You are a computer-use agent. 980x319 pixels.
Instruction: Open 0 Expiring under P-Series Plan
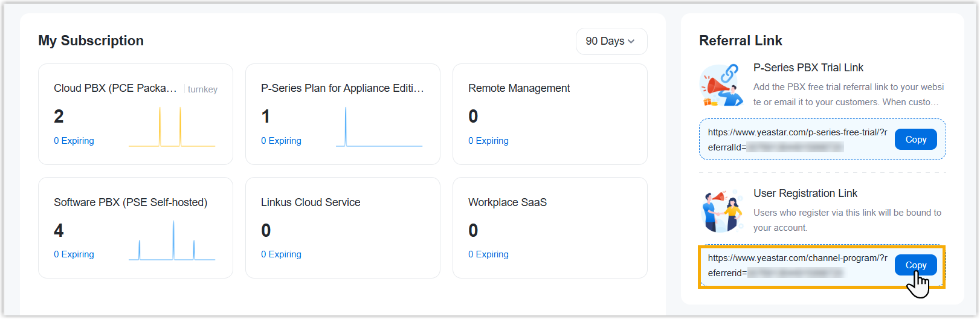281,141
